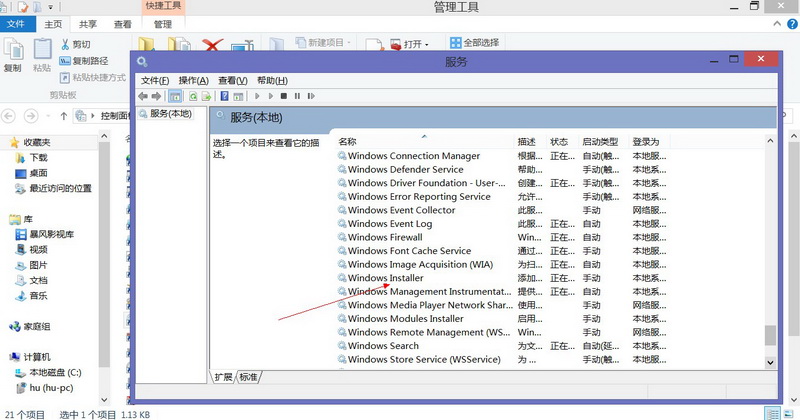Click the gear icon beside Windows Installer
Image resolution: width=800 pixels, height=420 pixels.
(342, 278)
